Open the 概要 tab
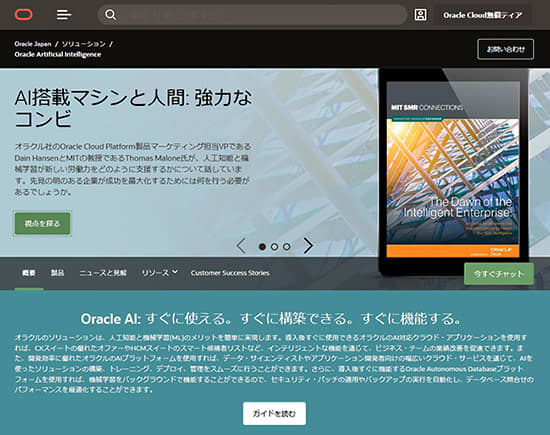This screenshot has height=435, width=550. pos(29,273)
